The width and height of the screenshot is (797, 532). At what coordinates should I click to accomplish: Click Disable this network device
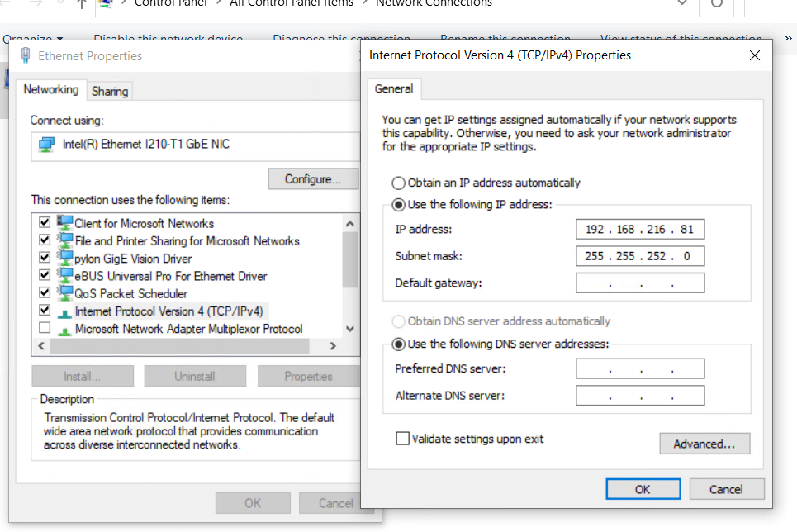[x=168, y=39]
